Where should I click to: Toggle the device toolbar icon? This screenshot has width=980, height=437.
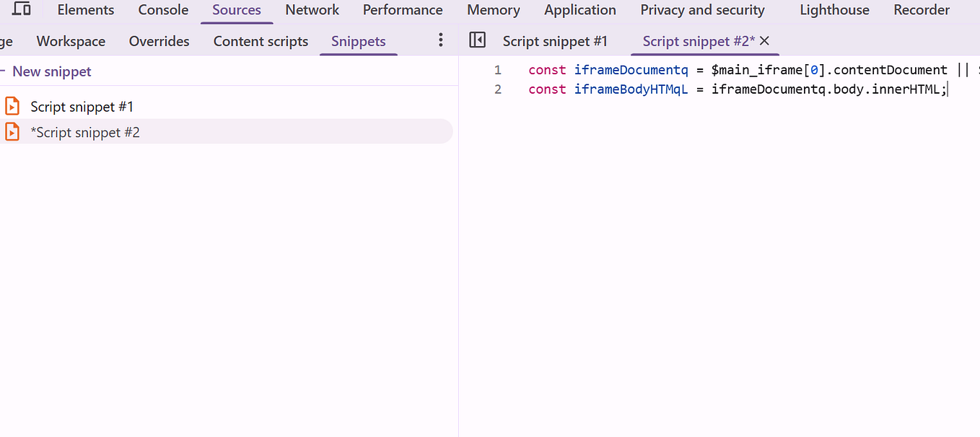point(22,9)
